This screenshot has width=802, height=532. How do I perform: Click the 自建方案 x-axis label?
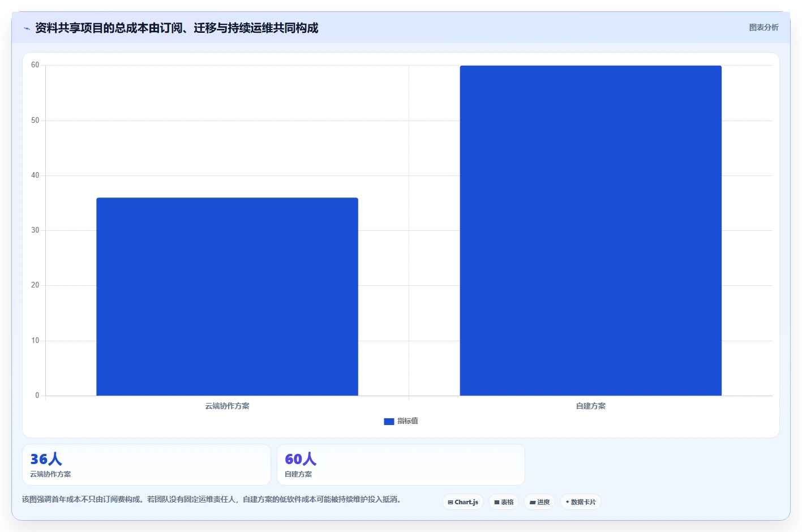590,406
